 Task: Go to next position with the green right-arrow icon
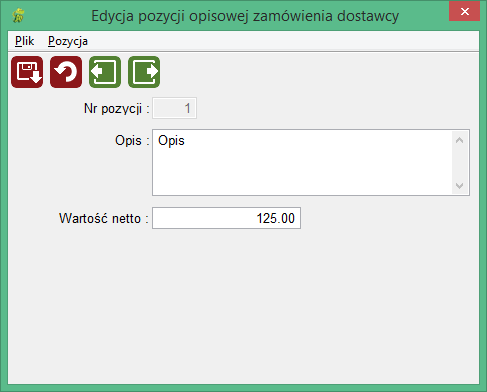[144, 72]
